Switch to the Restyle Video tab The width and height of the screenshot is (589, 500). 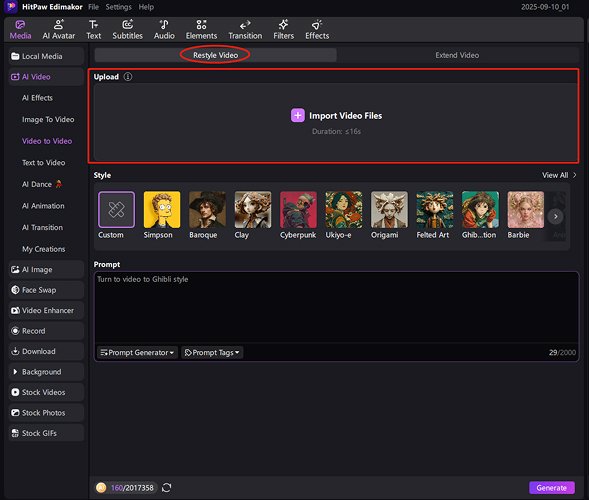[216, 55]
